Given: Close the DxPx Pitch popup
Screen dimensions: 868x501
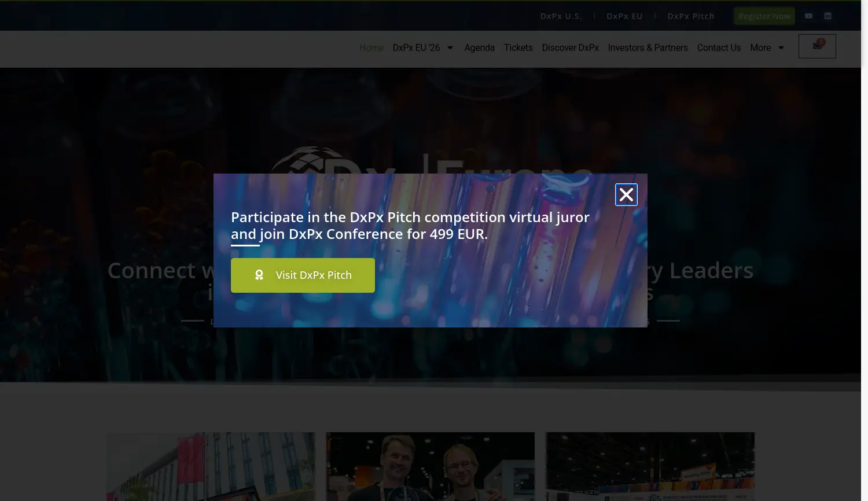Looking at the screenshot, I should (x=626, y=195).
